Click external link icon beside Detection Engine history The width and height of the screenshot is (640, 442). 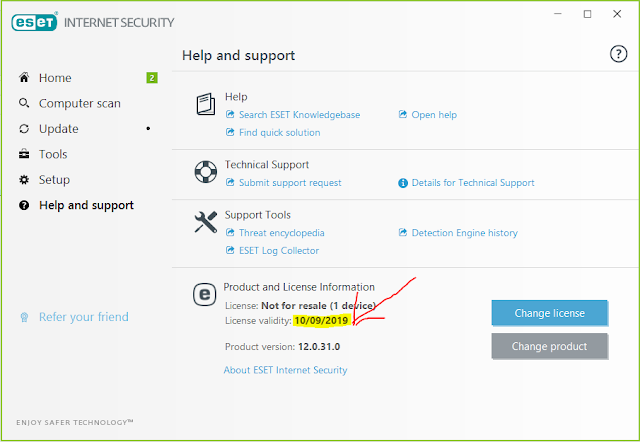tap(403, 233)
